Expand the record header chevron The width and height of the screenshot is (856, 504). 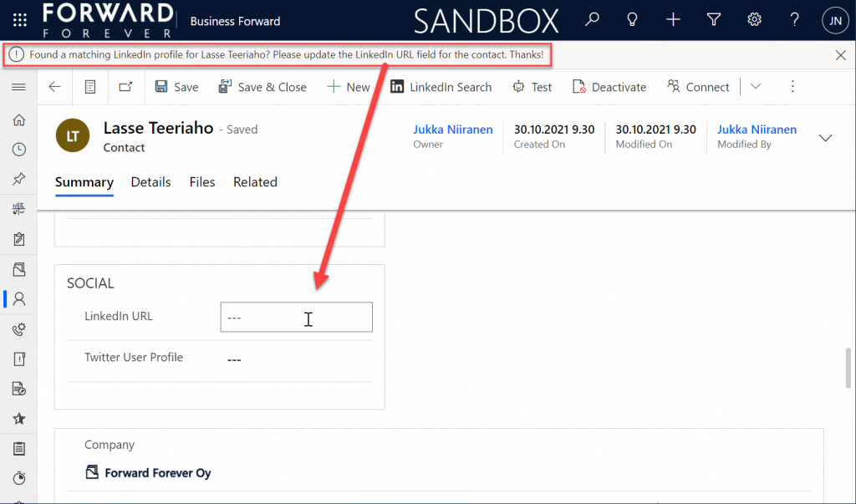click(825, 138)
